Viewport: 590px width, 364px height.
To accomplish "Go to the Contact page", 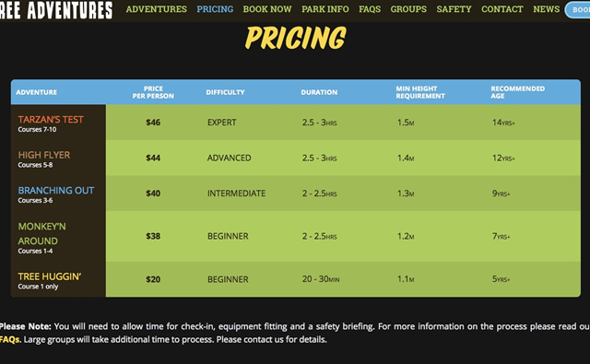I will [501, 9].
